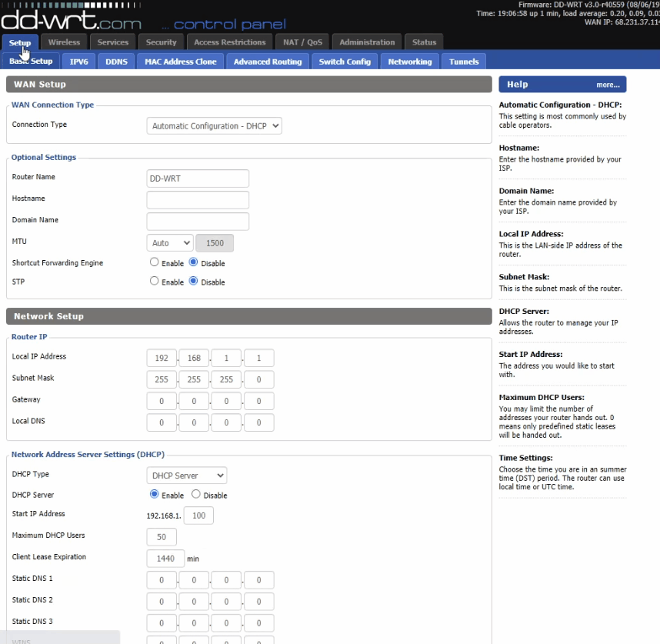The height and width of the screenshot is (644, 660).
Task: Click Static DNS 3 last octet
Action: pyautogui.click(x=259, y=623)
